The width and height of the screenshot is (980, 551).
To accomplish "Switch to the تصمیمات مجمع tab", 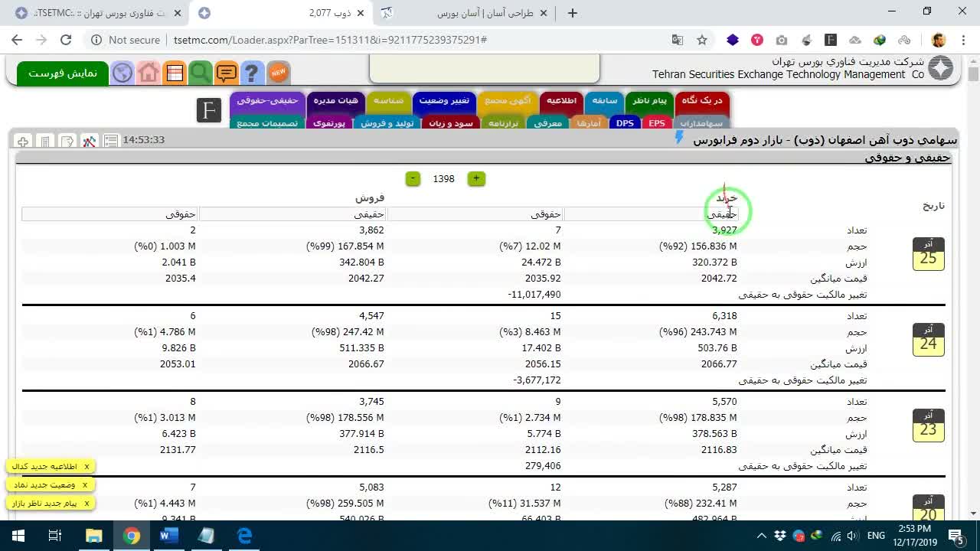I will tap(266, 122).
